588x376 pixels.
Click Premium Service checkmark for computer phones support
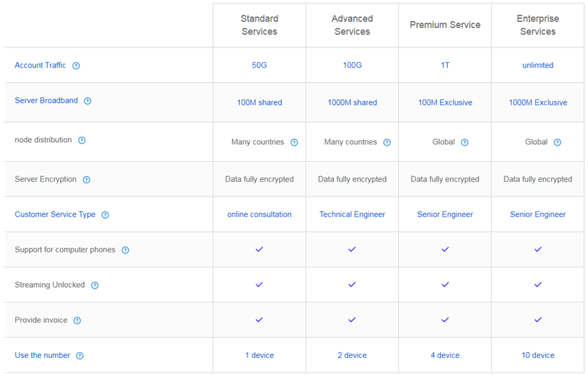[445, 249]
